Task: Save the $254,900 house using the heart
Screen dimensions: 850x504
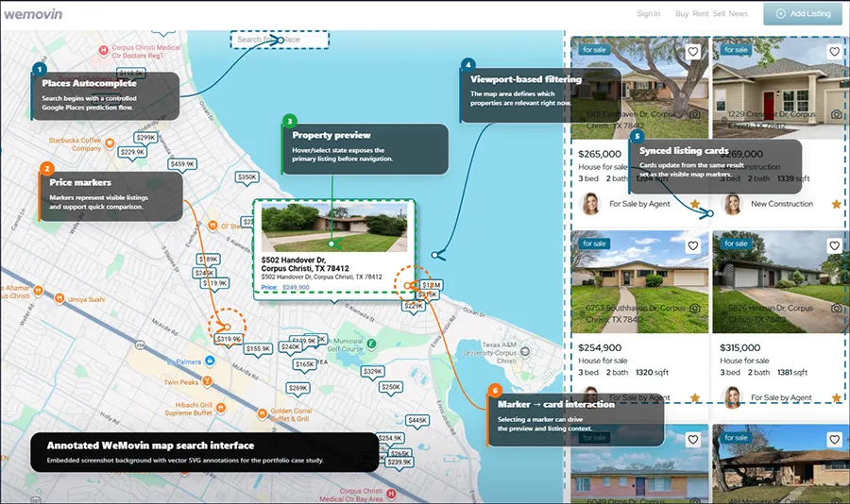Action: (693, 246)
